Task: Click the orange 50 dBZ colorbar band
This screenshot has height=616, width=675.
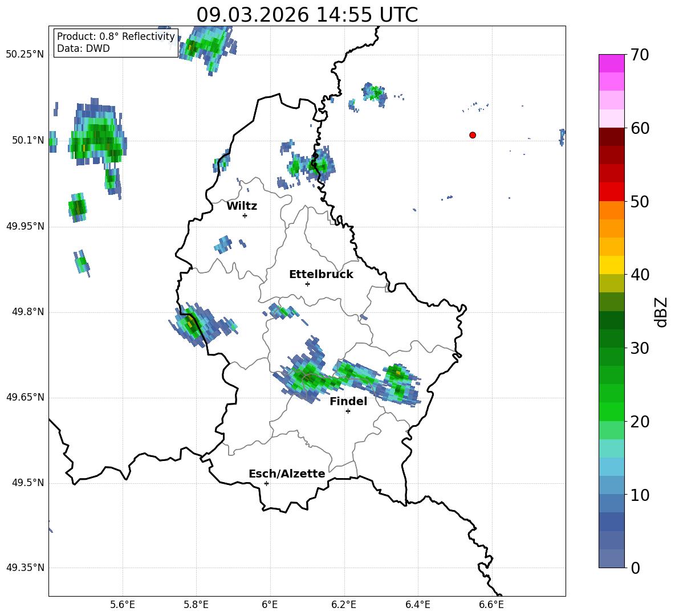Action: pyautogui.click(x=612, y=210)
